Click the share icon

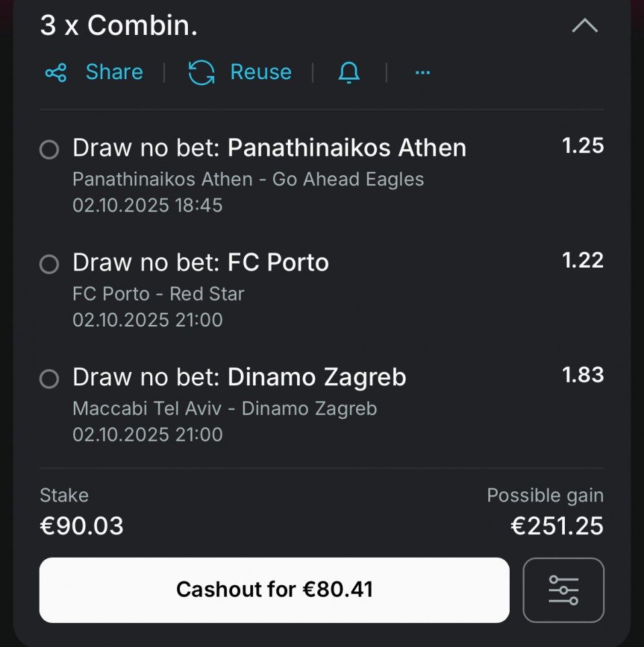[56, 72]
